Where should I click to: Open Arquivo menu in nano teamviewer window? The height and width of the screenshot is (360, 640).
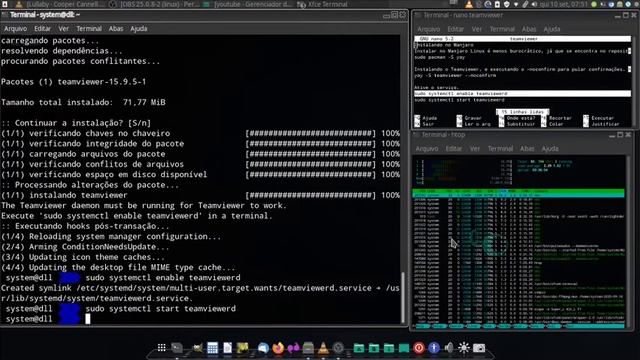[x=429, y=29]
